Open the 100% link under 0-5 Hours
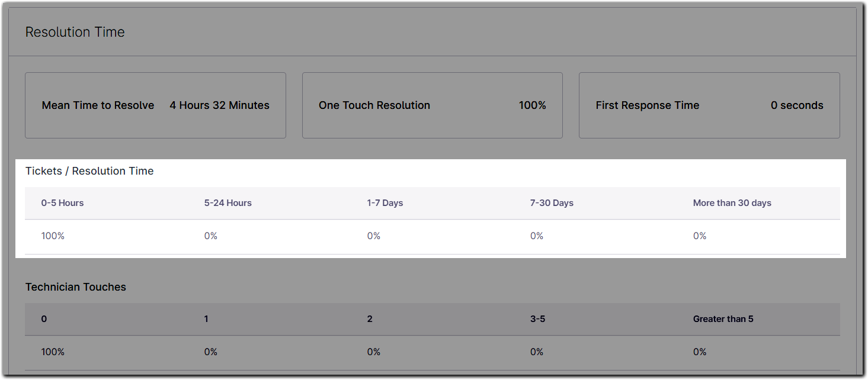Screen dimensions: 868x380 click(53, 235)
